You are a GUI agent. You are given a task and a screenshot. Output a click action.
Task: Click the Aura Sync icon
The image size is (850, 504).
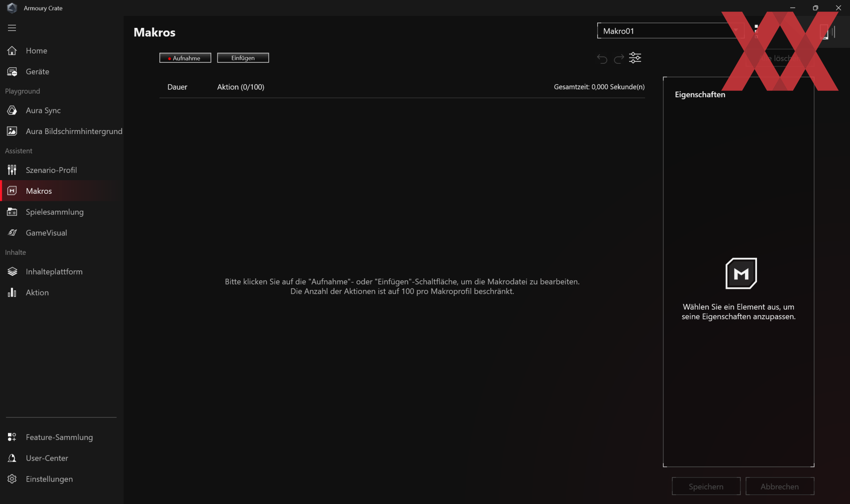click(12, 110)
